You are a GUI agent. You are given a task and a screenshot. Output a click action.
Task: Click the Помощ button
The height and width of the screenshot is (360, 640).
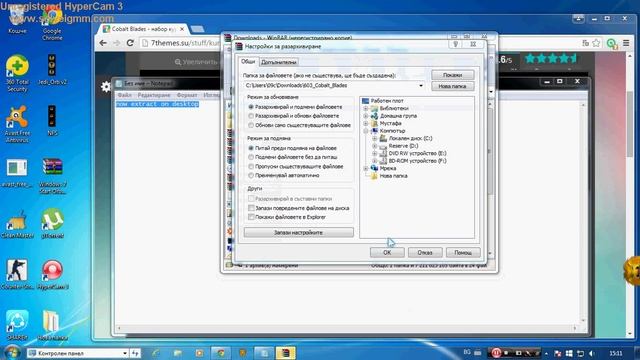tap(463, 253)
